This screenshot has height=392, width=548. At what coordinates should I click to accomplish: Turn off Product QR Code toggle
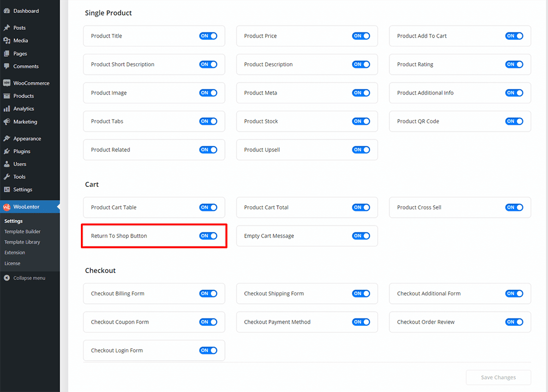(514, 122)
